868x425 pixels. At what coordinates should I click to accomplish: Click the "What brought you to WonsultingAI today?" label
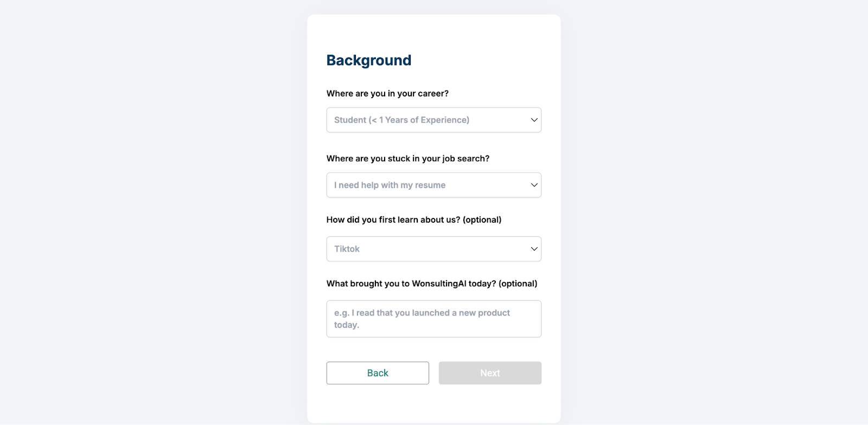(x=411, y=284)
